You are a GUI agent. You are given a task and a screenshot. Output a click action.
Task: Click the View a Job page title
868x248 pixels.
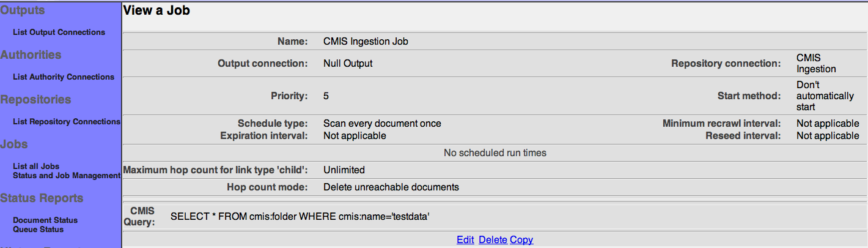click(x=156, y=10)
